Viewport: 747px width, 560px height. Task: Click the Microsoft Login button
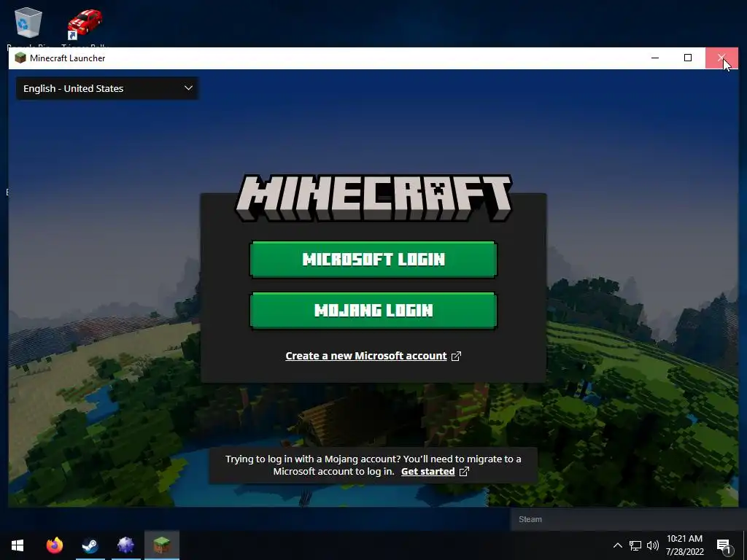[x=373, y=259]
